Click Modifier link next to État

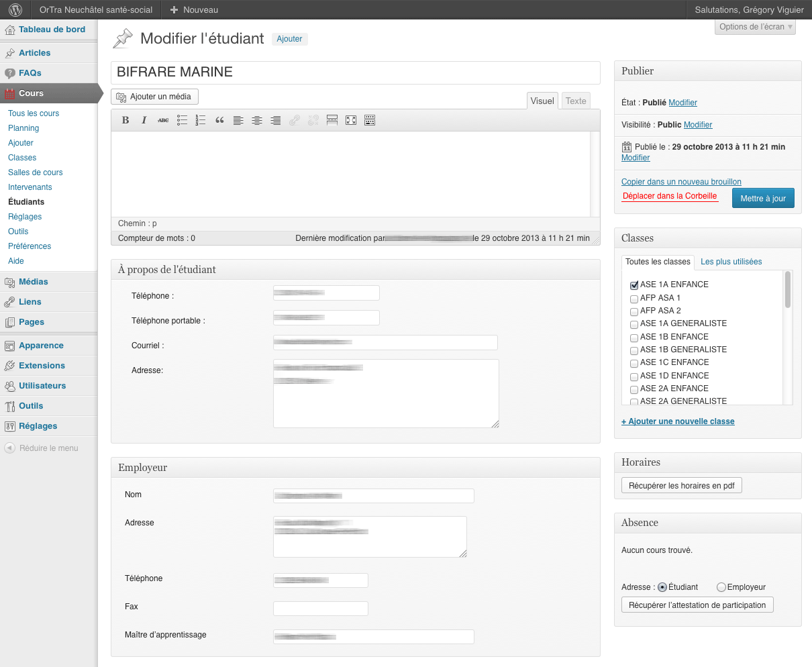click(683, 103)
